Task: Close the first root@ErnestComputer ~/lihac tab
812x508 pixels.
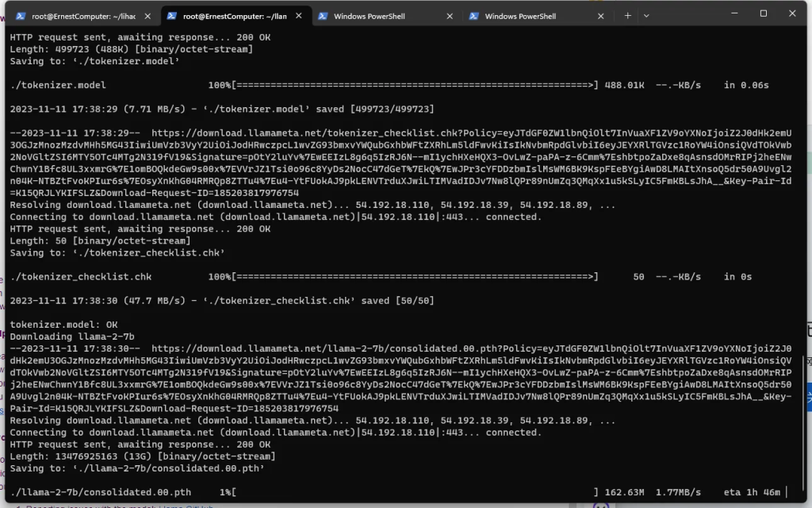Action: 147,16
